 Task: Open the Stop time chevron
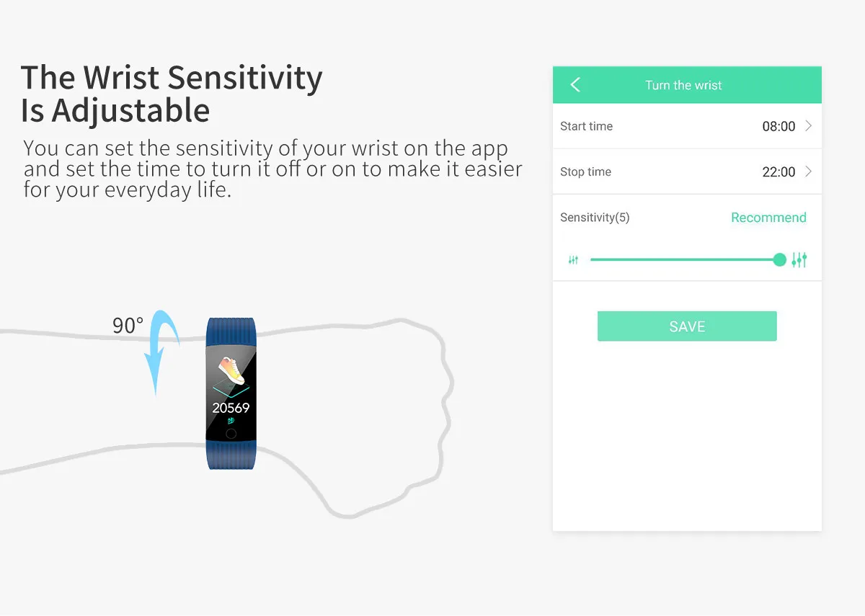click(808, 171)
